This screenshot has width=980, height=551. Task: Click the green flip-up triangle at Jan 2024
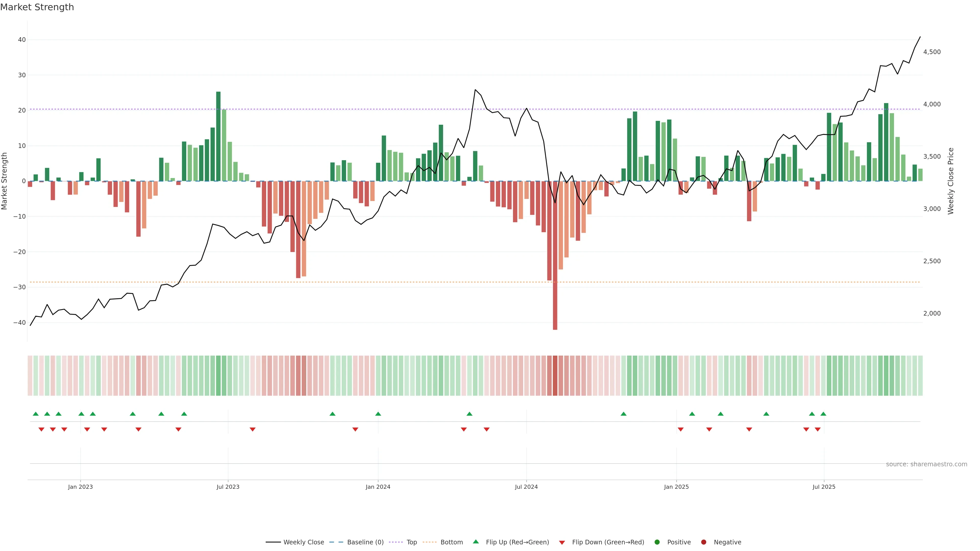pos(378,414)
